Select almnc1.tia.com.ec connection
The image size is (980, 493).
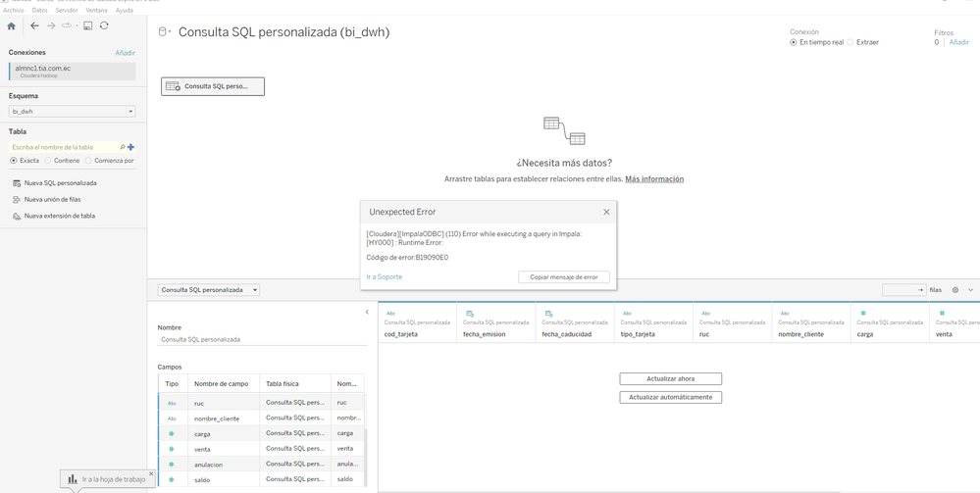(72, 72)
